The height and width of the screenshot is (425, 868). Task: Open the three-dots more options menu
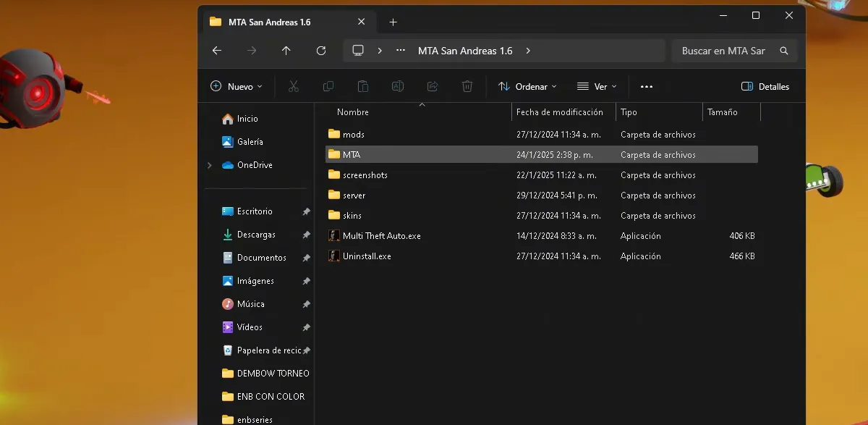click(647, 86)
